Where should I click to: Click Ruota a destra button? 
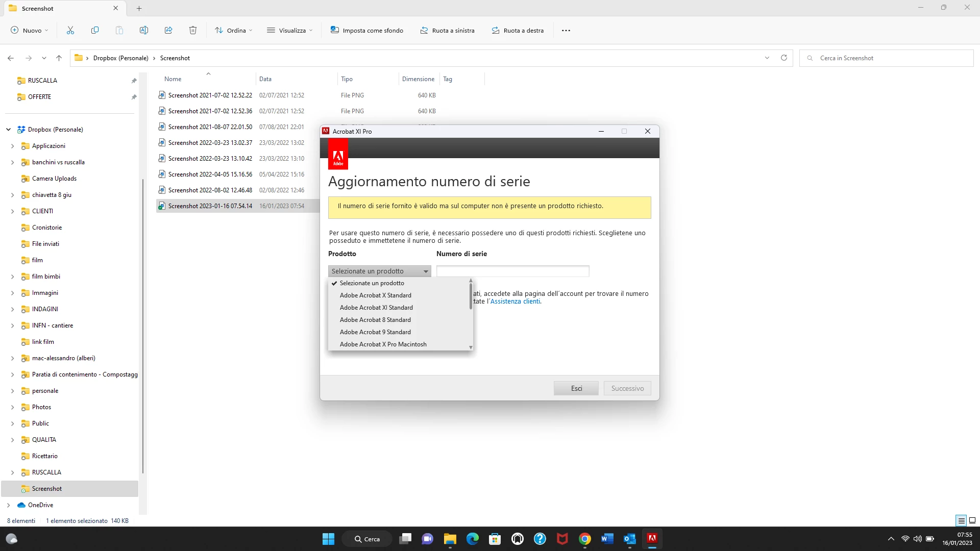(518, 30)
